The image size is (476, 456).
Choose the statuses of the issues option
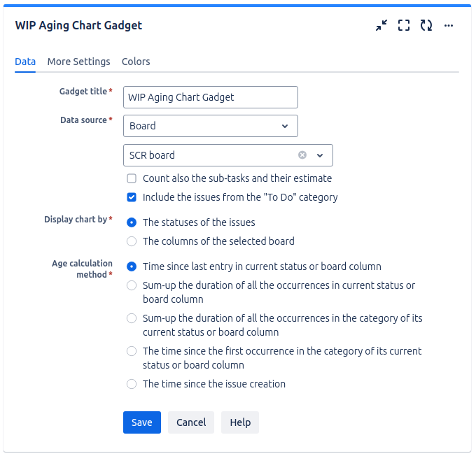point(132,222)
